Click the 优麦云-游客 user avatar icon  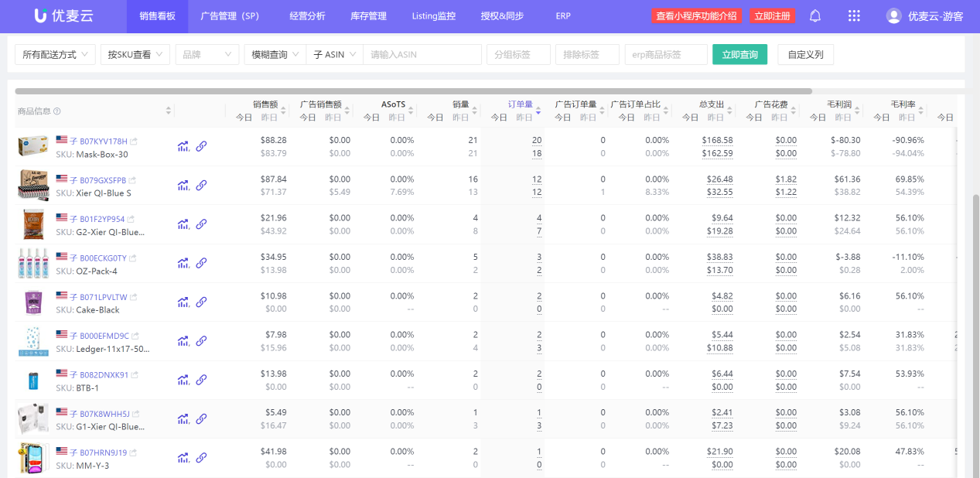click(894, 15)
